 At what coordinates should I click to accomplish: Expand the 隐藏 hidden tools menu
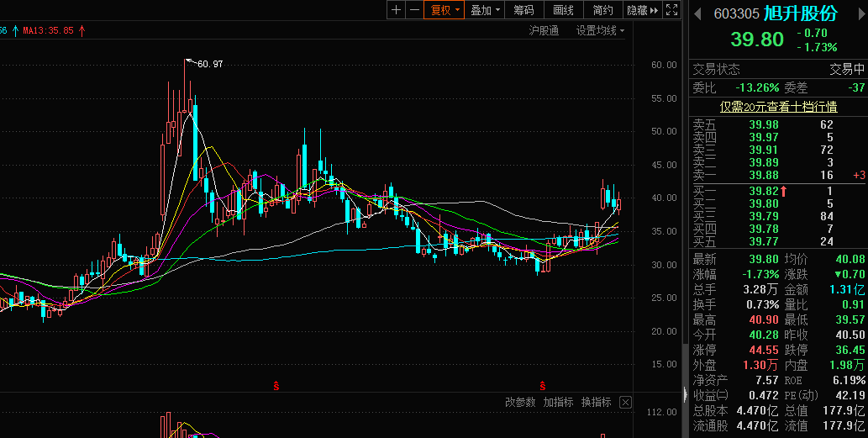click(641, 10)
